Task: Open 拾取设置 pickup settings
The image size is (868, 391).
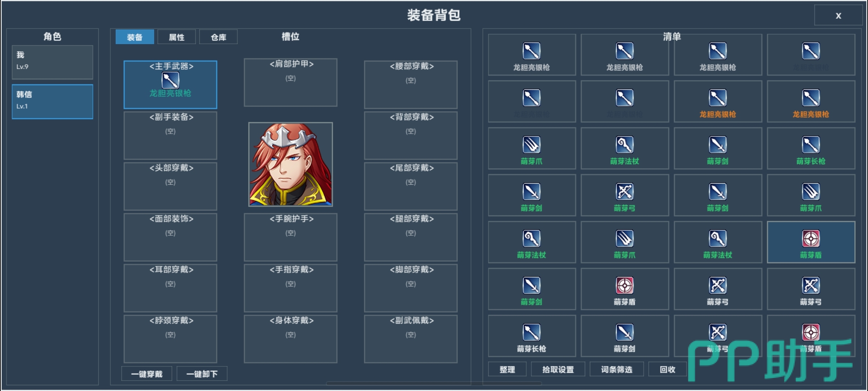Action: pyautogui.click(x=558, y=369)
